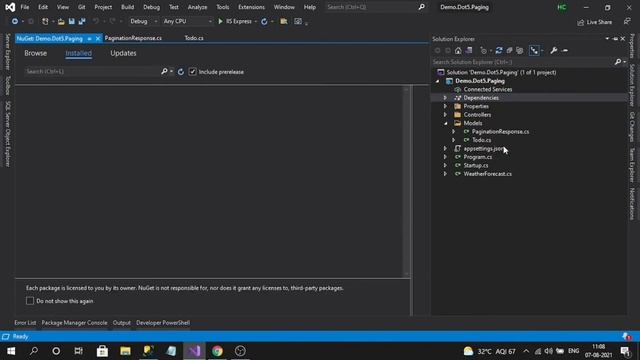Pin the NuGet Demo.Dot5.Paging tab

tap(89, 39)
